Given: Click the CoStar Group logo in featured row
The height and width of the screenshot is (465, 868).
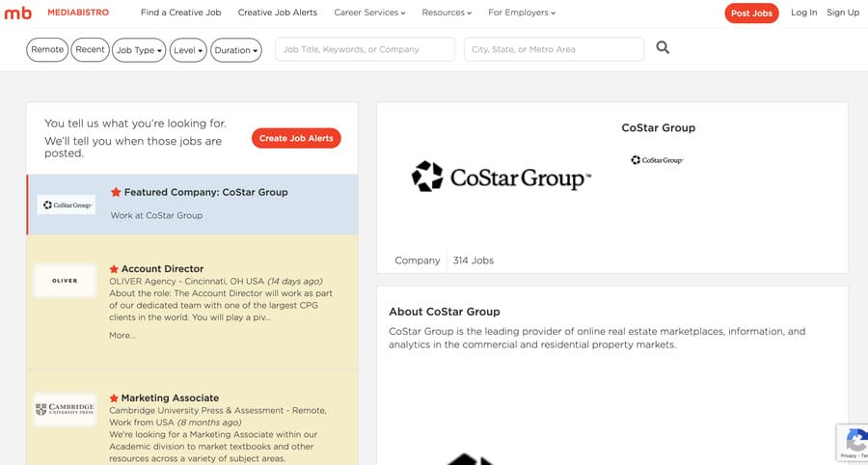Looking at the screenshot, I should [x=67, y=205].
